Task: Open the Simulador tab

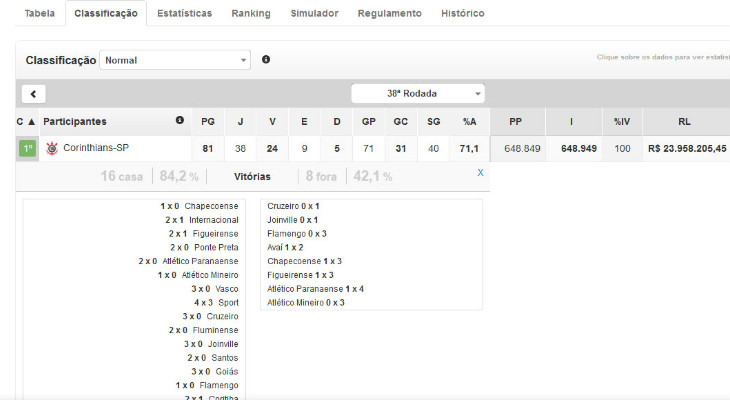Action: [314, 14]
